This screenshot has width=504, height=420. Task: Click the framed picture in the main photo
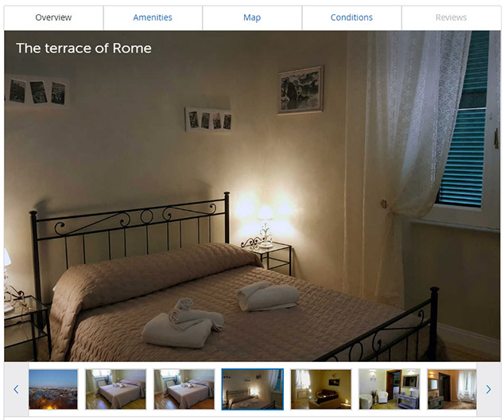(300, 91)
